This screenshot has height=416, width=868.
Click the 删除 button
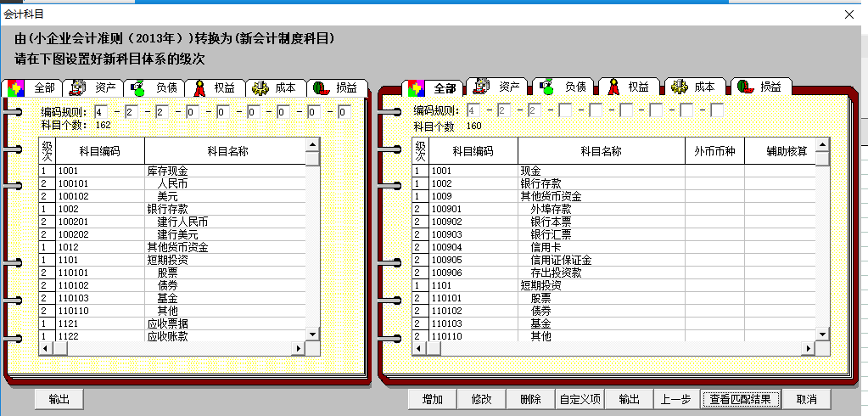click(530, 399)
